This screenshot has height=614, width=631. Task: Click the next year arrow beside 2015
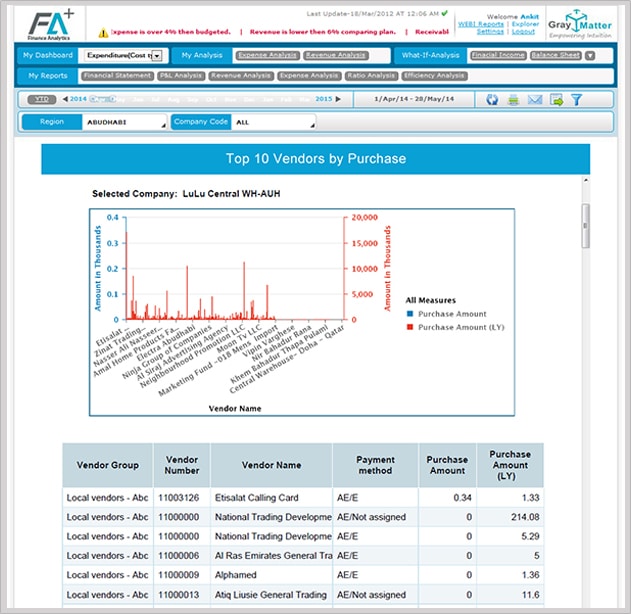338,99
